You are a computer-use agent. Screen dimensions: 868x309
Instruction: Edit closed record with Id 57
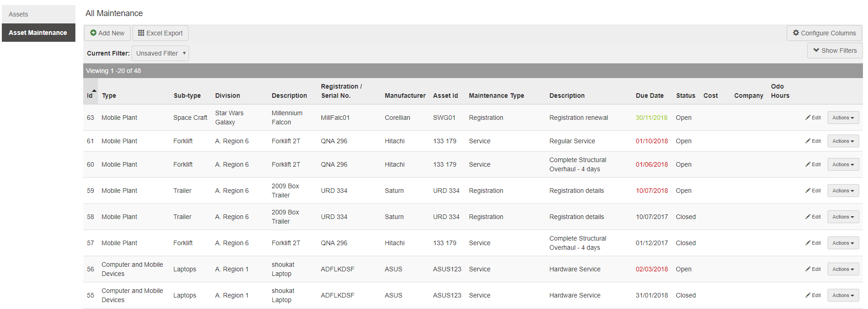point(813,243)
